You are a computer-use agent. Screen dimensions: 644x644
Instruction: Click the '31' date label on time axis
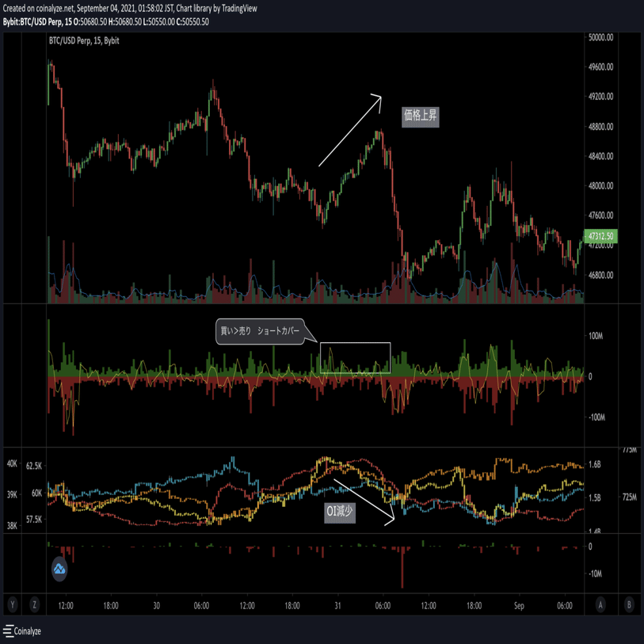pyautogui.click(x=337, y=606)
